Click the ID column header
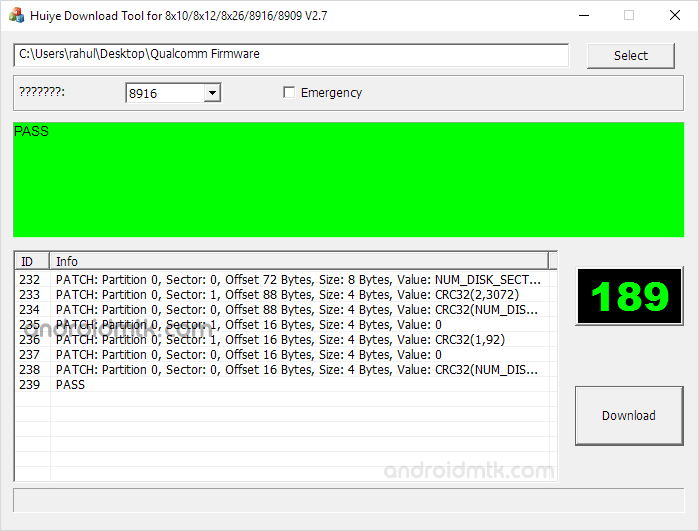This screenshot has height=531, width=699. (32, 262)
